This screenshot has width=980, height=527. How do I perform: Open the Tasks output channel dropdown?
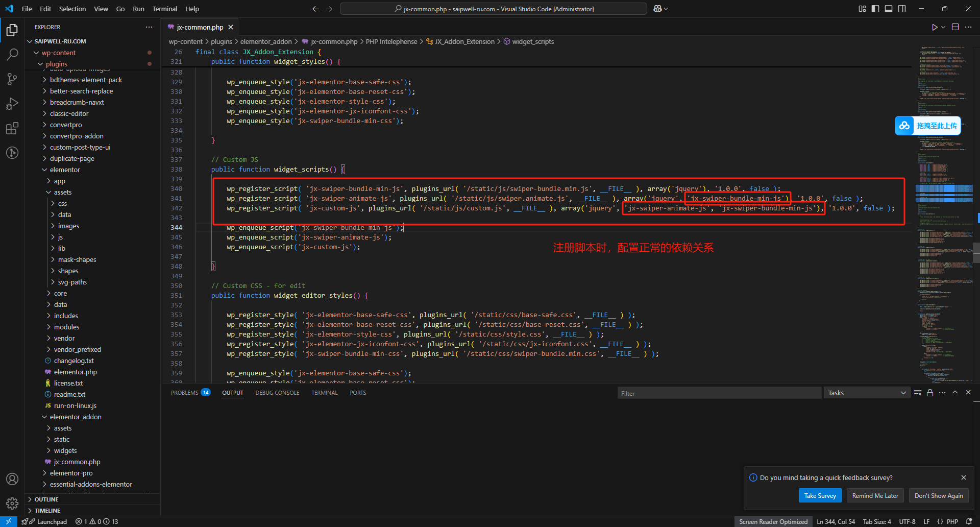866,393
